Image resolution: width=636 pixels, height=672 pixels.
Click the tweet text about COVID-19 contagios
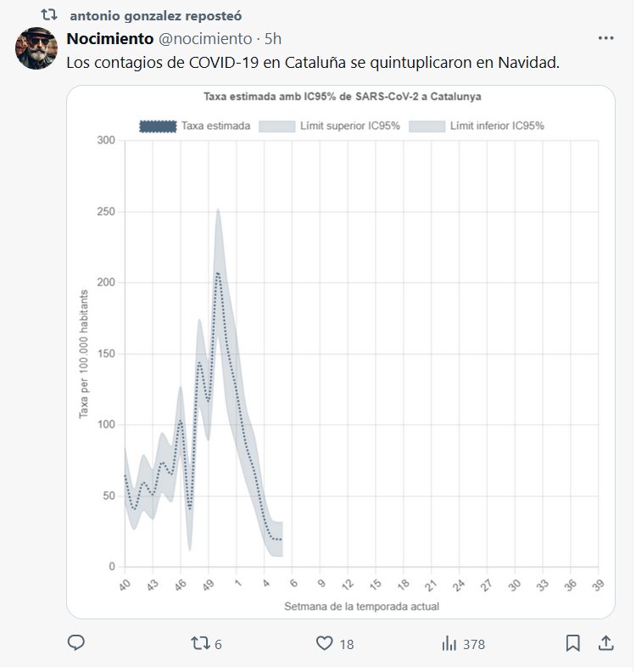coord(313,63)
